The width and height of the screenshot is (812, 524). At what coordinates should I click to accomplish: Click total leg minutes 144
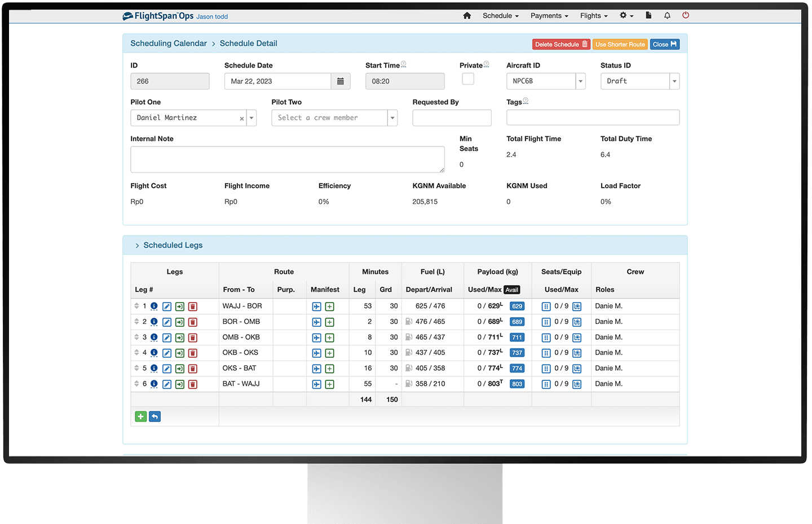point(366,399)
